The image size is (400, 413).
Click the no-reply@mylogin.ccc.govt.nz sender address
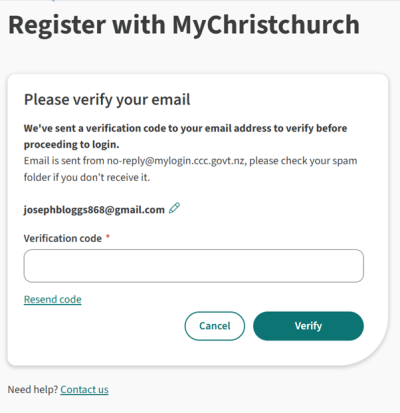(176, 161)
